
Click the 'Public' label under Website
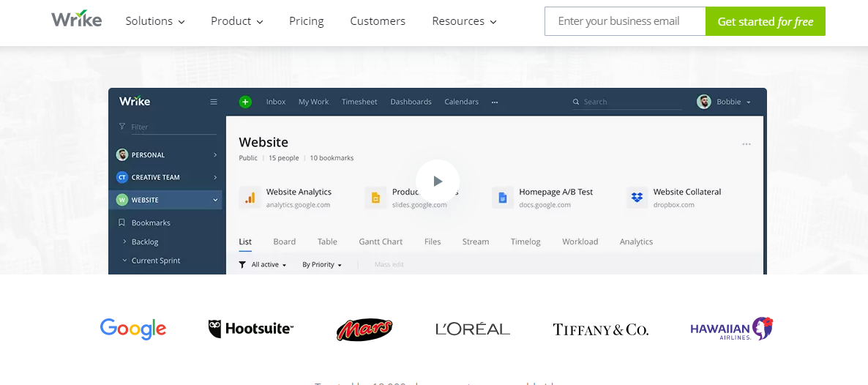248,158
